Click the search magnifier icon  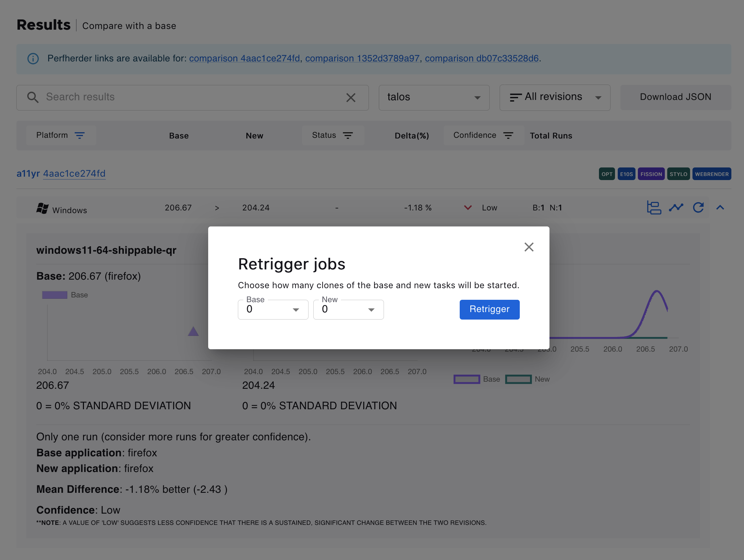(33, 98)
